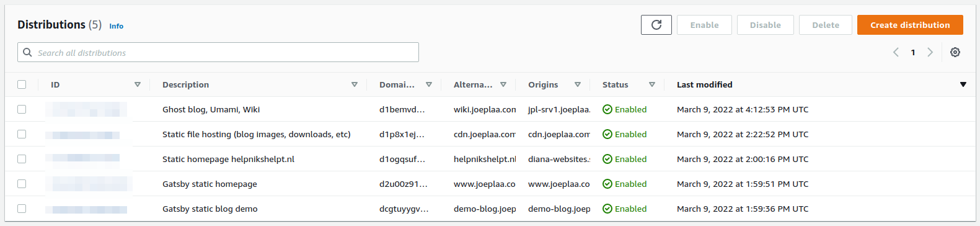Click the Disable button

[x=766, y=25]
